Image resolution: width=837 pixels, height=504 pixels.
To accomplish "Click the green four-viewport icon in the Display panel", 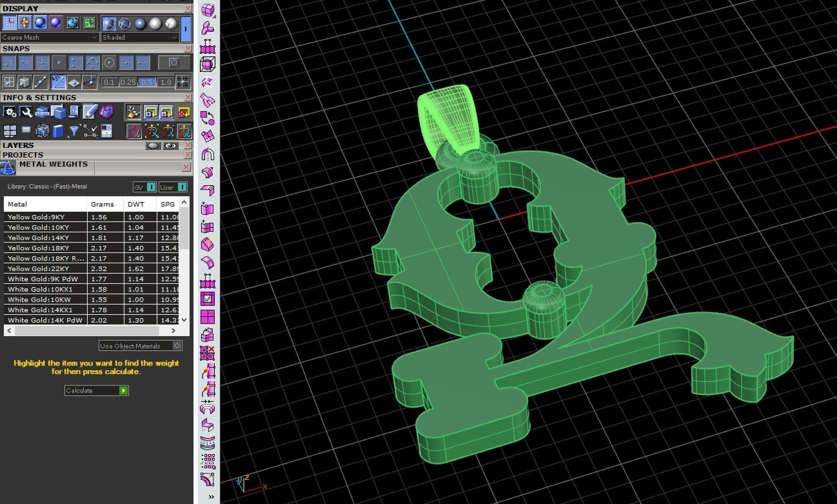I will pyautogui.click(x=89, y=23).
